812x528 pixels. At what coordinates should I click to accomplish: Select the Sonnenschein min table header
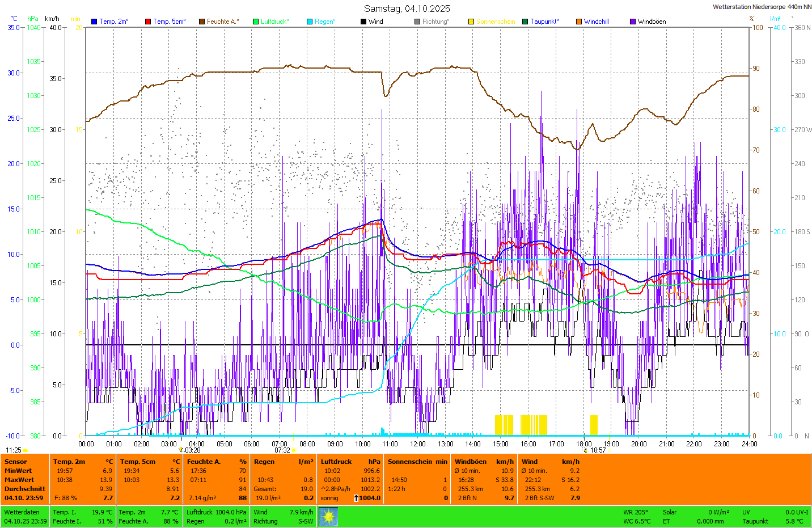pos(417,462)
